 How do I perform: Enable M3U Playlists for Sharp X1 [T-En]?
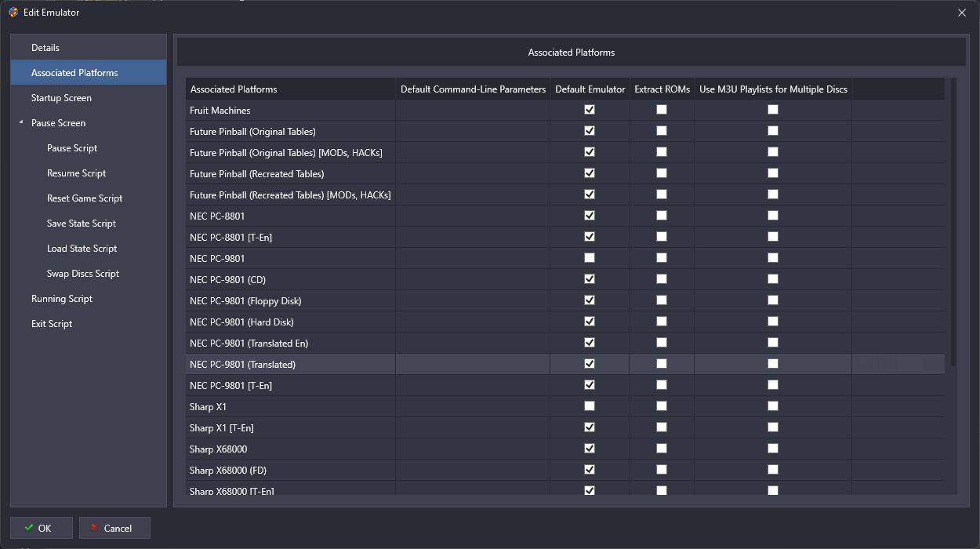click(x=773, y=427)
